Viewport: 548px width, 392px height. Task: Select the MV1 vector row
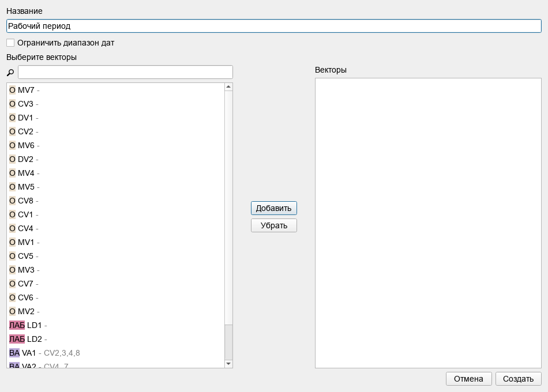116,242
